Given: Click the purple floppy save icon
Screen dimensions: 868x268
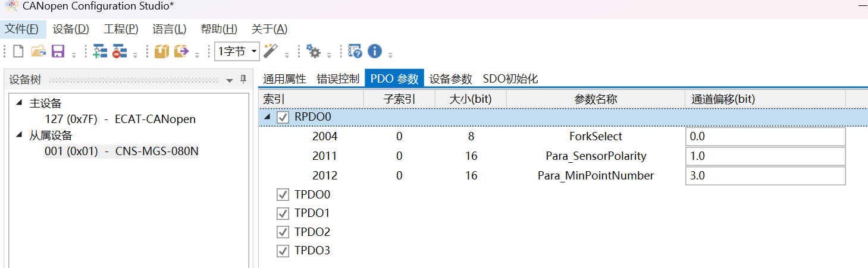Looking at the screenshot, I should pos(58,52).
